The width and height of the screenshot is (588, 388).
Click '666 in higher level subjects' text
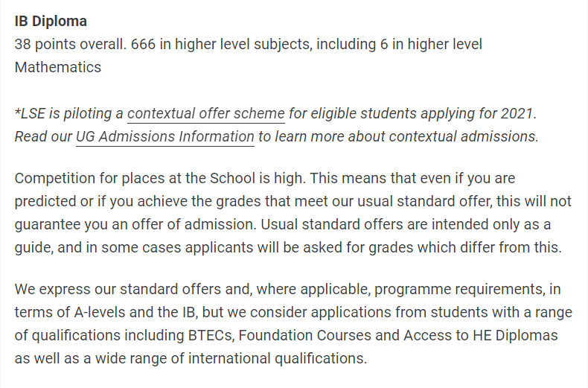pyautogui.click(x=221, y=44)
